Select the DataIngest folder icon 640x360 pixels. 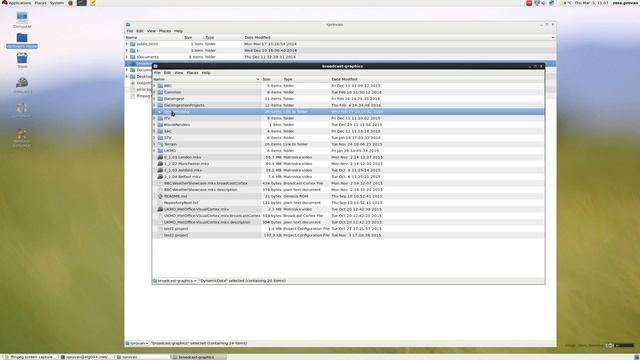160,99
